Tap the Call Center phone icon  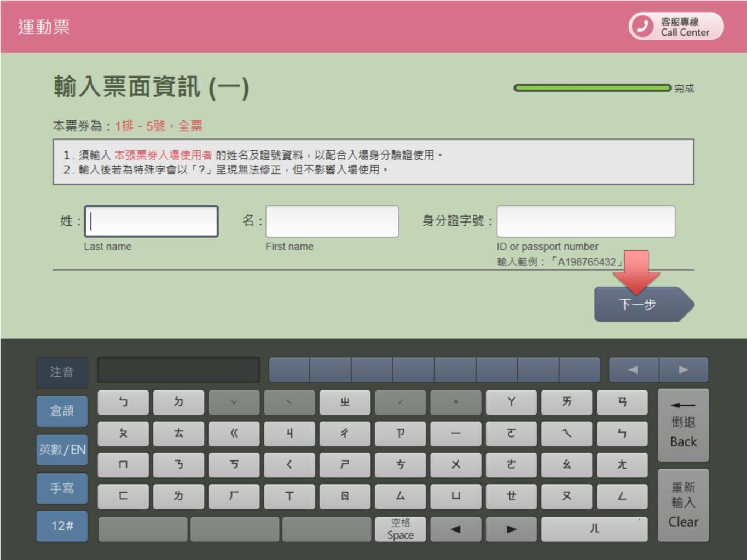[642, 26]
